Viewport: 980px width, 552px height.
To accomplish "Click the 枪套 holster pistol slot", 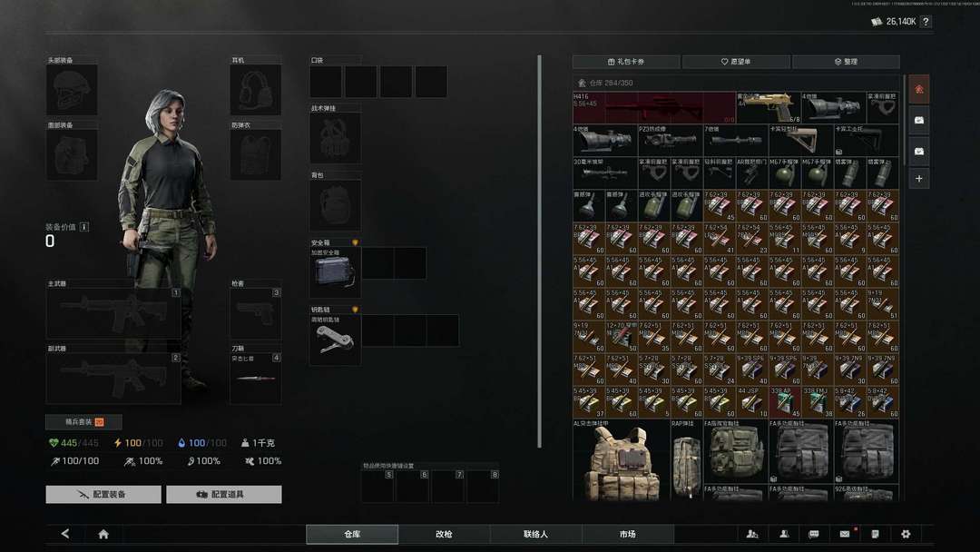I will (256, 313).
